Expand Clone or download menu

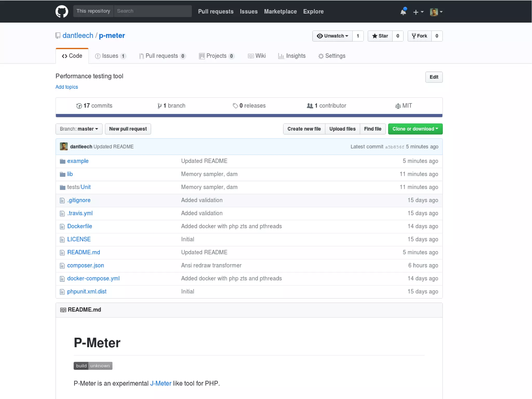(415, 129)
